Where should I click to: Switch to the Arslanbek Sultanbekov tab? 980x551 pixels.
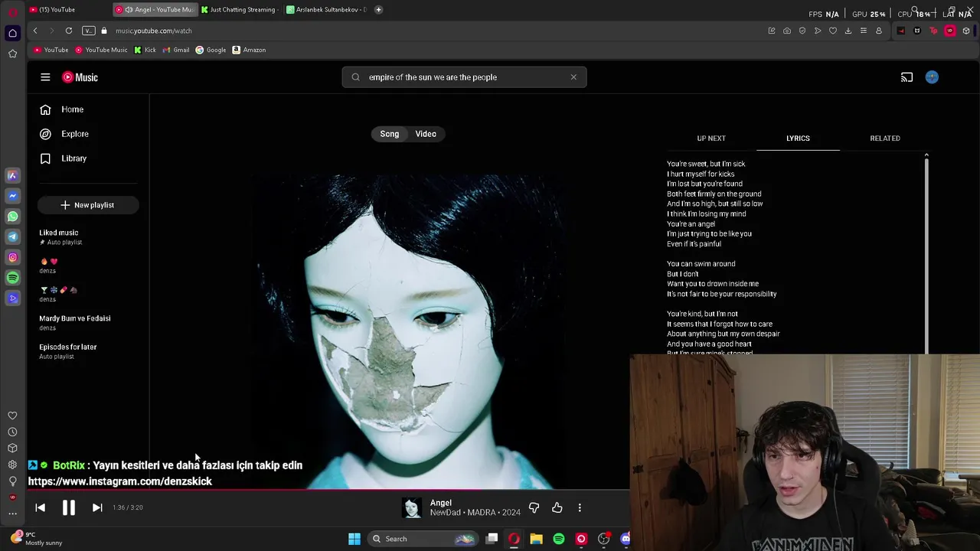(326, 10)
